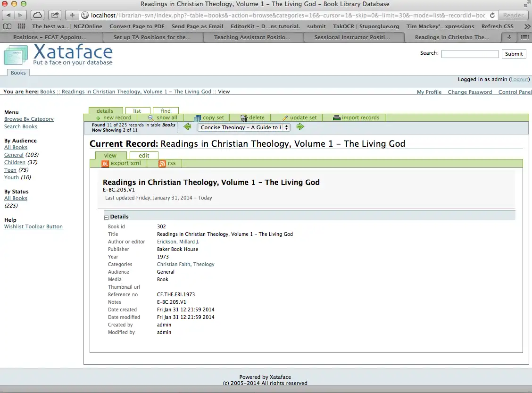
Task: Click the browser share button
Action: (x=55, y=15)
